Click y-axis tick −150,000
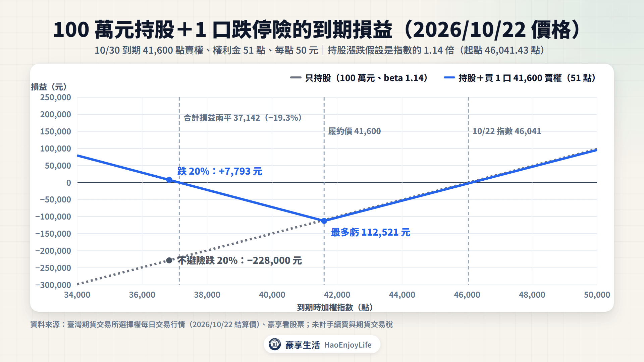 (53, 234)
